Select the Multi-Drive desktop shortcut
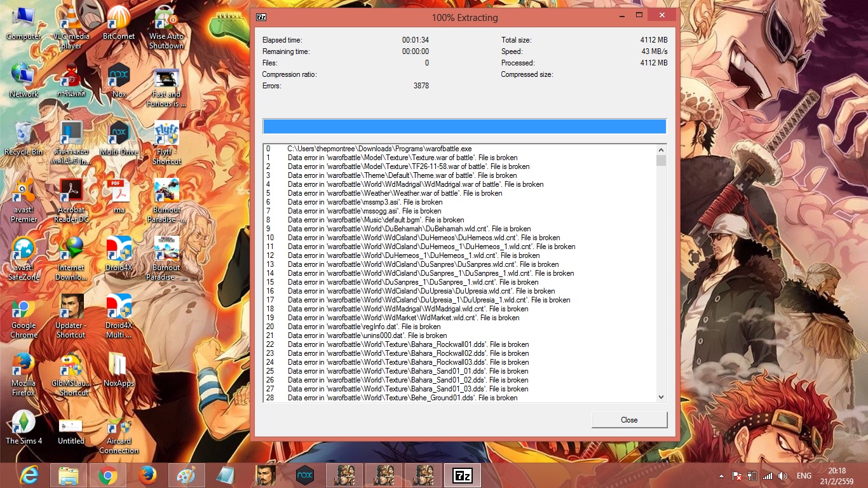The image size is (868, 488). click(x=119, y=139)
